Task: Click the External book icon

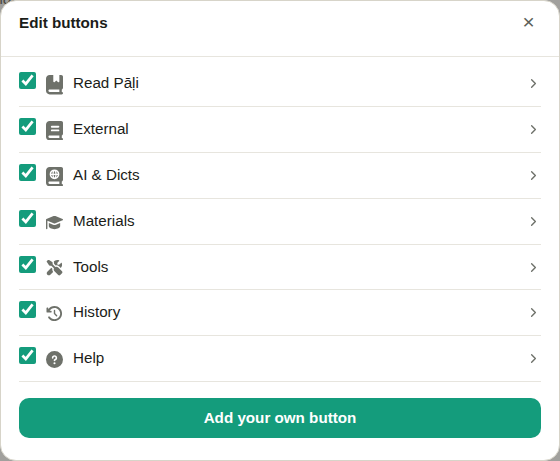Action: (54, 130)
